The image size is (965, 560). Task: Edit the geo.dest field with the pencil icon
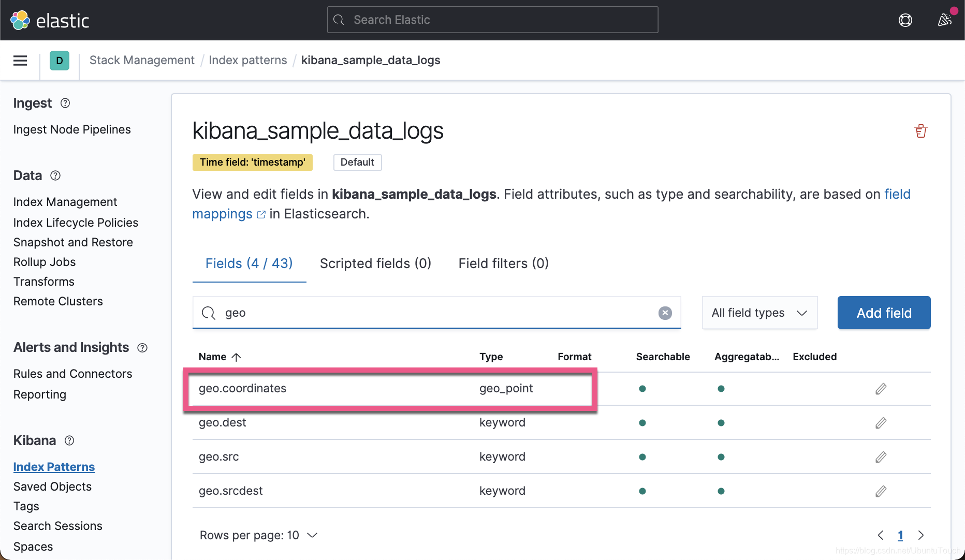(881, 423)
